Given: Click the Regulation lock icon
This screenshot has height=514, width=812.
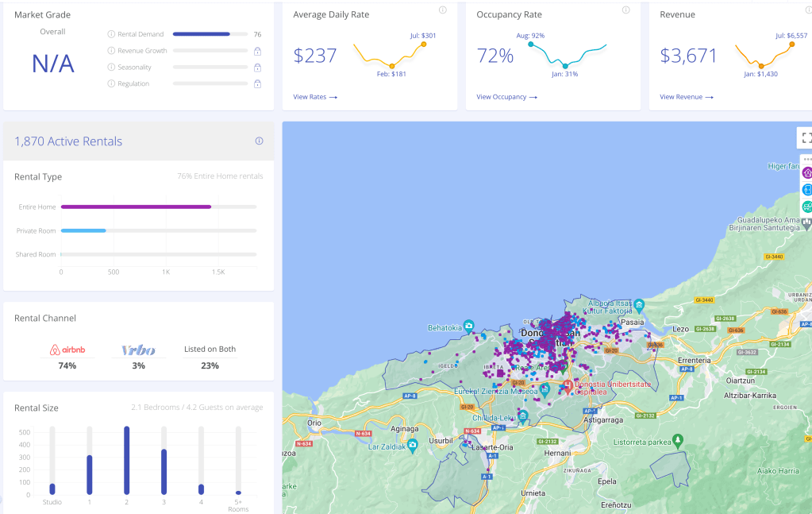Looking at the screenshot, I should (x=257, y=83).
